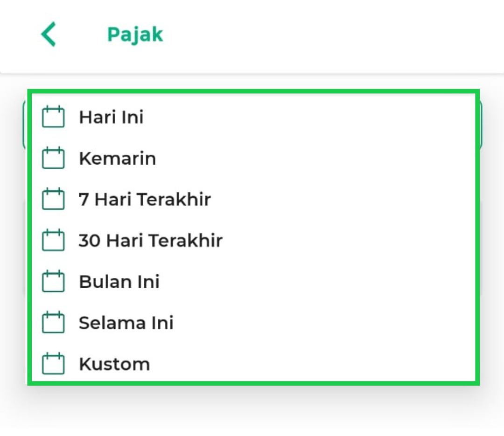This screenshot has width=504, height=436.
Task: Dismiss the list by clicking blank area below
Action: (x=252, y=413)
